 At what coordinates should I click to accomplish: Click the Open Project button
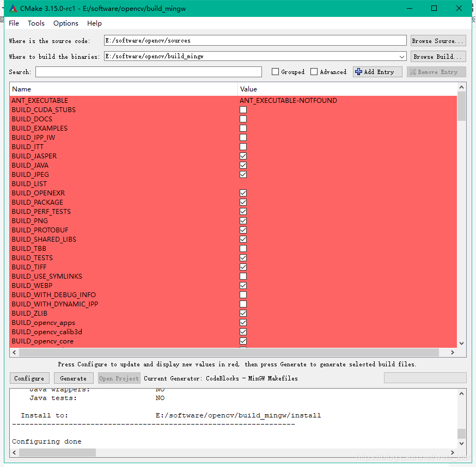coord(119,378)
